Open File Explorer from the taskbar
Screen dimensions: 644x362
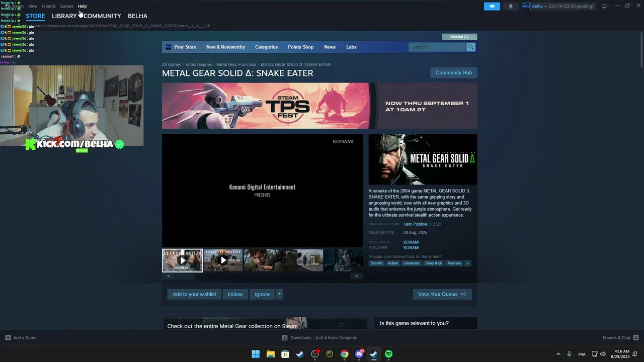tap(270, 354)
